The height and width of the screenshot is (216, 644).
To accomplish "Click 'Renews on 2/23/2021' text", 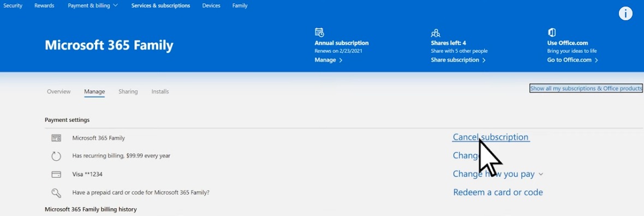I will tap(338, 51).
